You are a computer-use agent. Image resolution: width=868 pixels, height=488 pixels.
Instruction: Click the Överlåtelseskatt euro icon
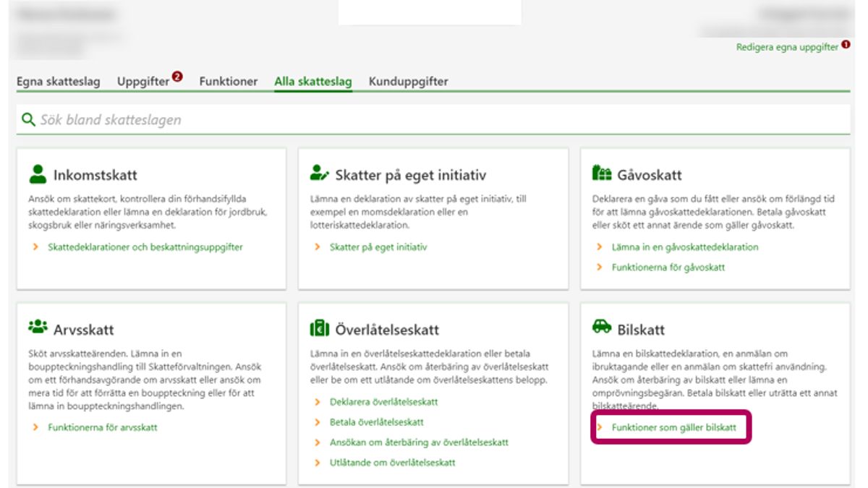tap(319, 329)
